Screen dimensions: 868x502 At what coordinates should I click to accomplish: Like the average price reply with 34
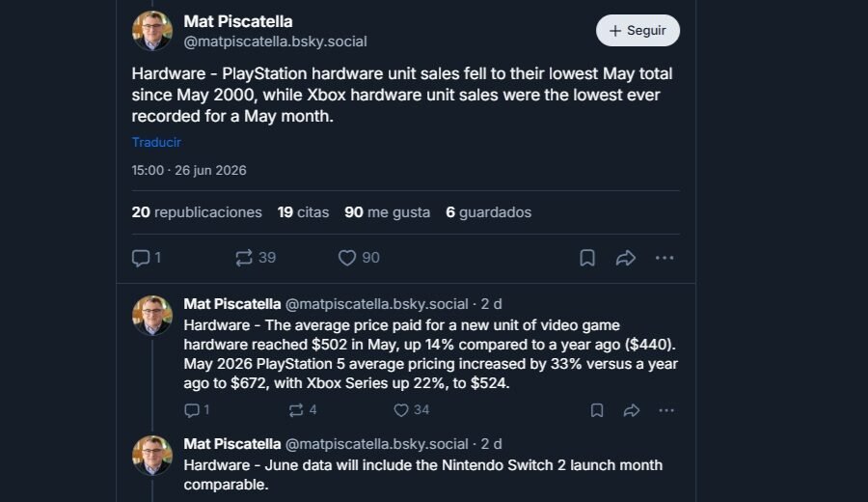411,410
